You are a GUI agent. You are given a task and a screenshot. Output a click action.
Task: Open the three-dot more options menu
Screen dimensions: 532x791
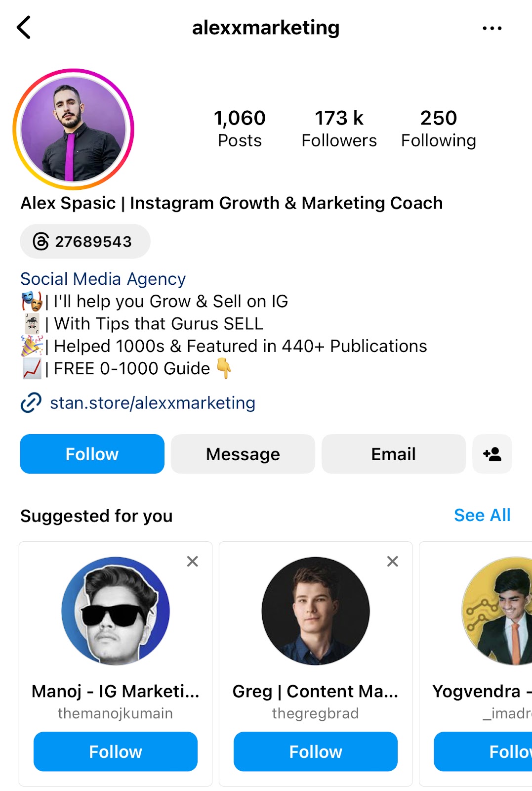492,28
